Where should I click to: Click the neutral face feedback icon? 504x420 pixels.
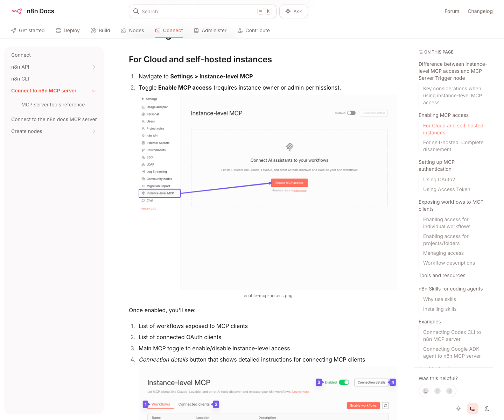pos(437,391)
